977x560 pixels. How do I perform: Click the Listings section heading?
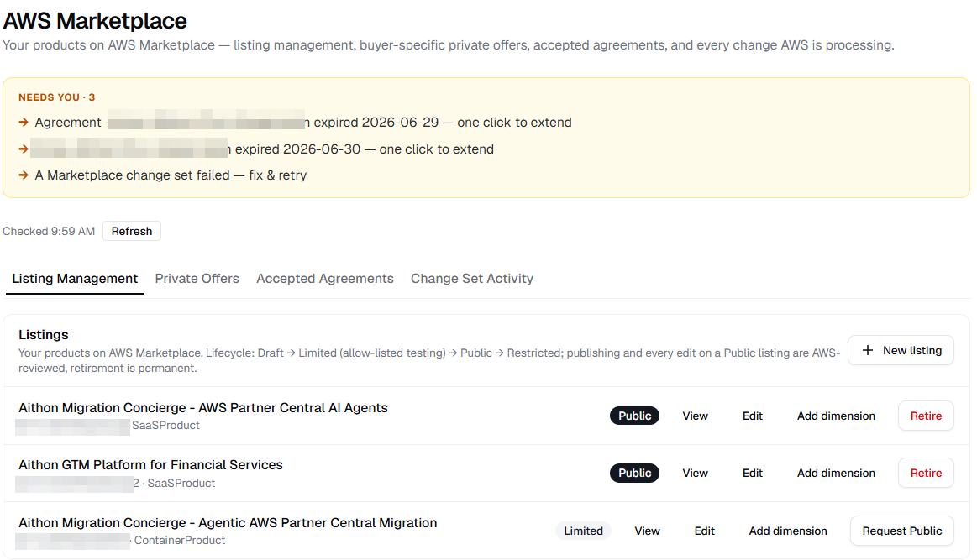coord(44,335)
